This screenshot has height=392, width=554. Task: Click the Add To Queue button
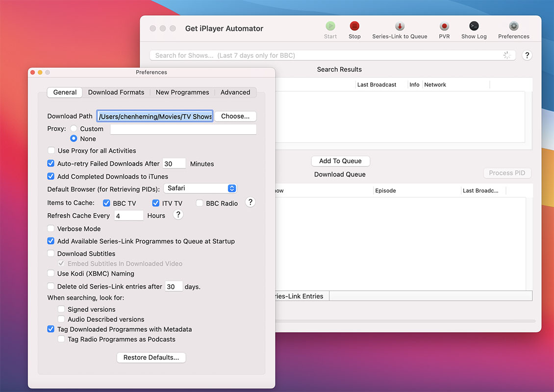coord(340,161)
